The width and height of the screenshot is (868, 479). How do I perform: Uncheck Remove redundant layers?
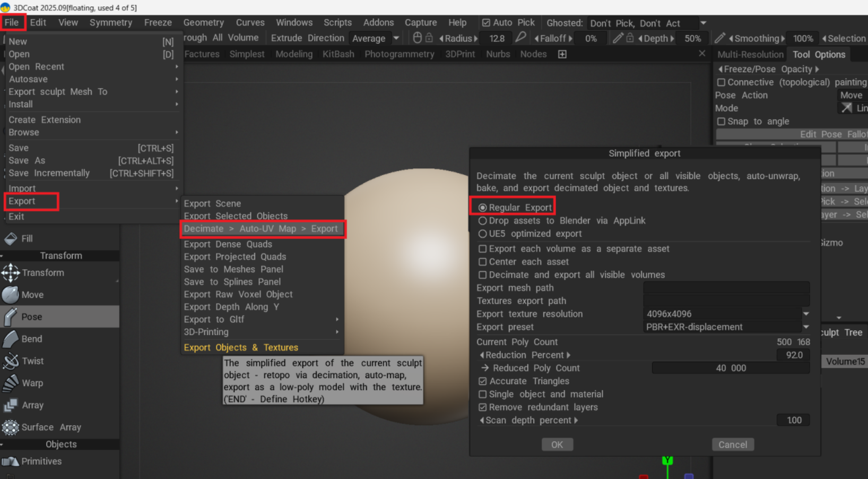[x=483, y=407]
